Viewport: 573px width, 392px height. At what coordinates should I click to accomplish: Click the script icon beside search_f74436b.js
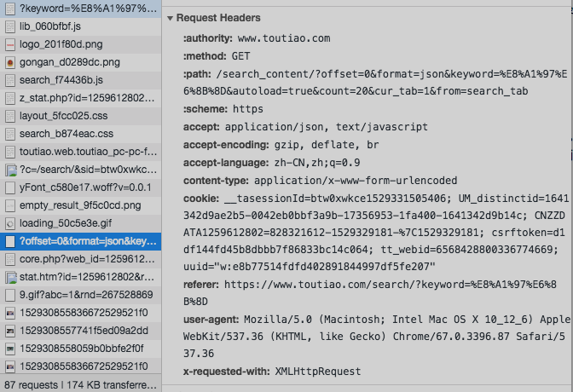pos(10,80)
